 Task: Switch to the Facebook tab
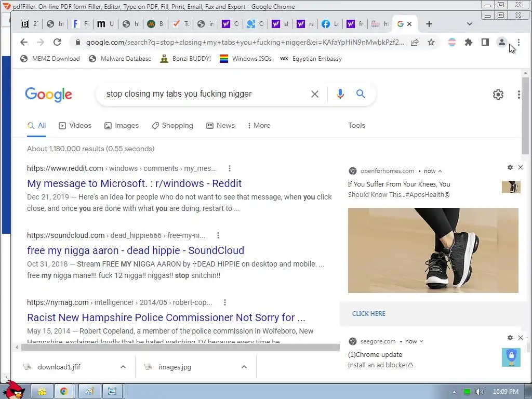(330, 24)
